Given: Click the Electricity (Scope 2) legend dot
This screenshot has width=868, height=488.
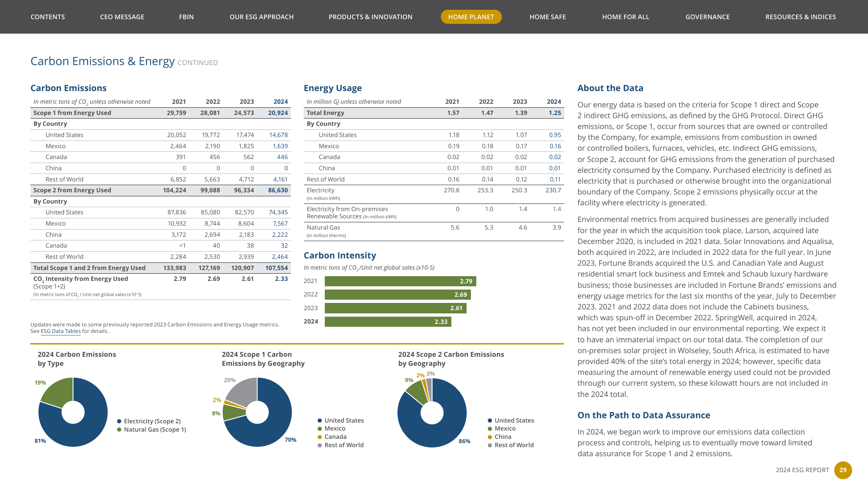Looking at the screenshot, I should (x=119, y=421).
